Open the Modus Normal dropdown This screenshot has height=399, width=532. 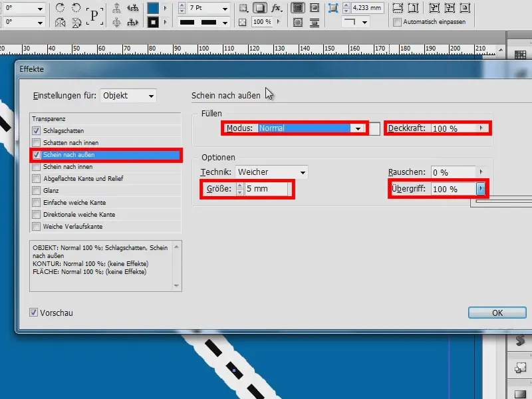tap(311, 128)
